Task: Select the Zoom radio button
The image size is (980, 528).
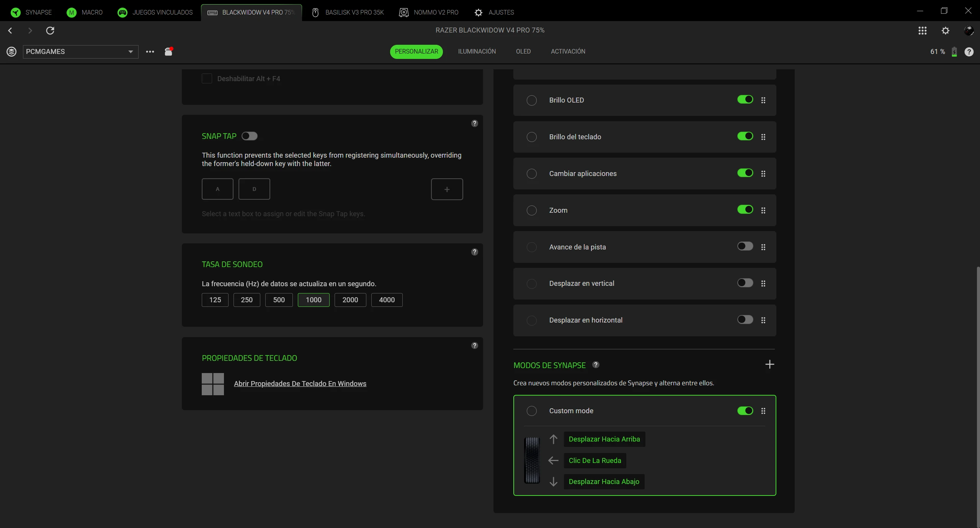Action: click(x=532, y=210)
